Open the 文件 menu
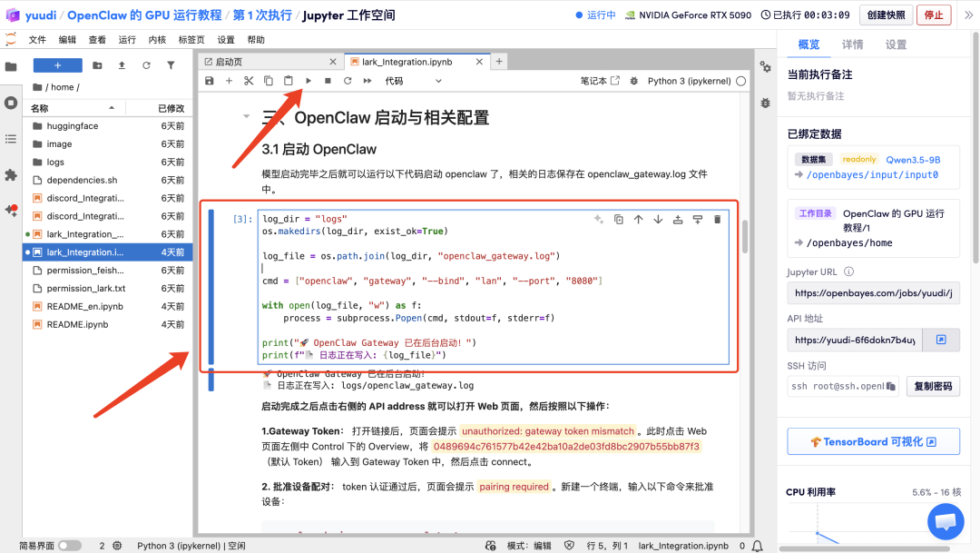Screen dimensions: 980x553 (x=37, y=39)
